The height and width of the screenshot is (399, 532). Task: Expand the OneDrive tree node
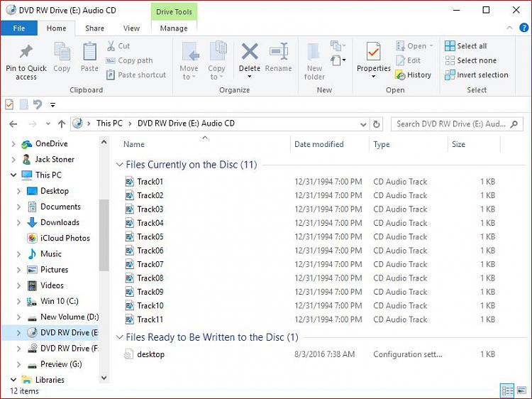13,144
